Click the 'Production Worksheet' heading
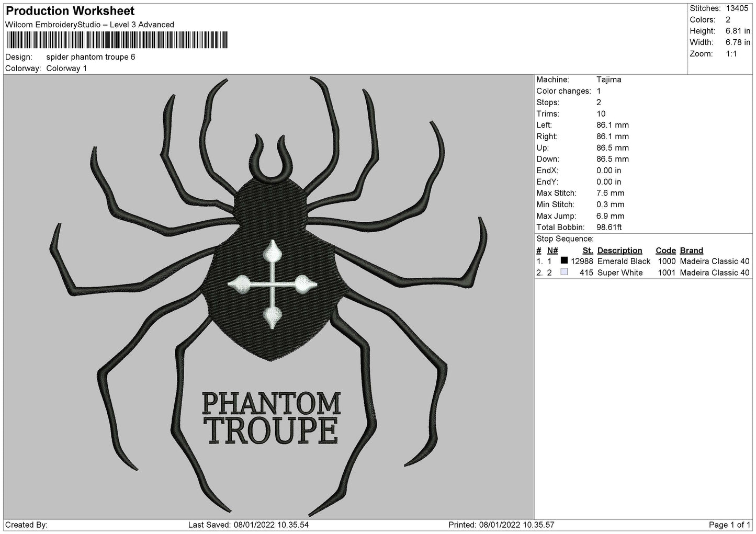 pos(70,11)
